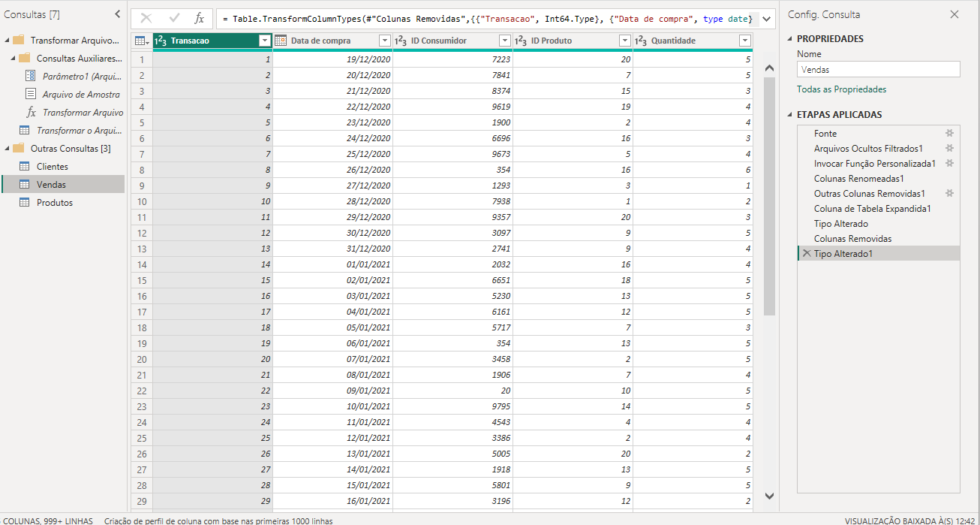
Task: Click the table icon in grid corner
Action: point(140,41)
